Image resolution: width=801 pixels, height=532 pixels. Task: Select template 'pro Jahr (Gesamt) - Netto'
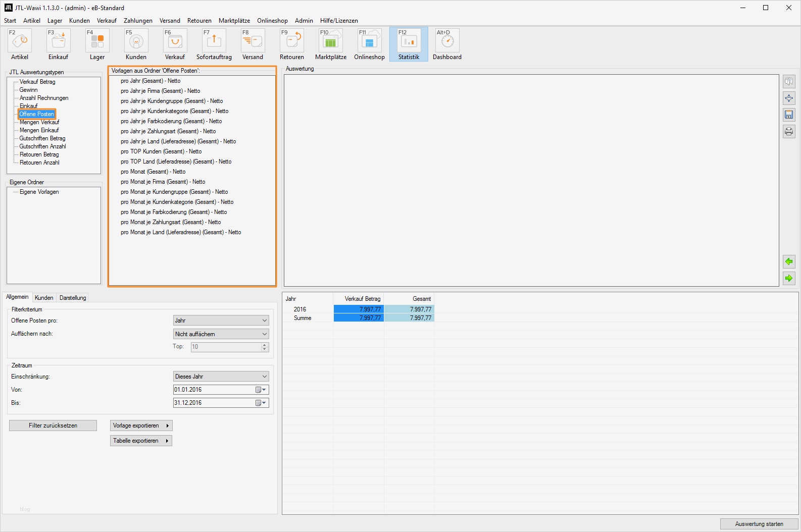[151, 81]
